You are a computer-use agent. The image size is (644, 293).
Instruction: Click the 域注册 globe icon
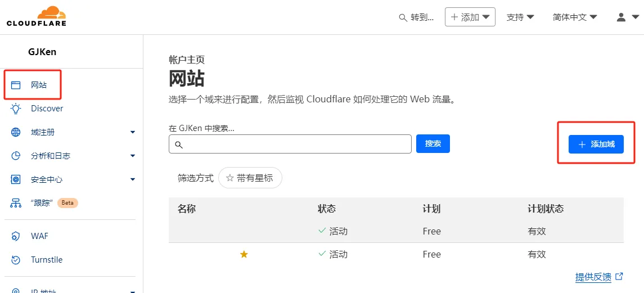(16, 132)
